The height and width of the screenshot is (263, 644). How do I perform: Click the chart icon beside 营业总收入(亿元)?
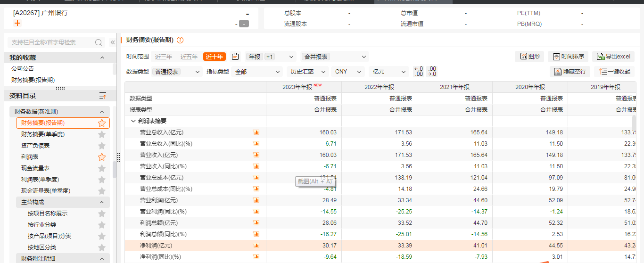click(256, 132)
